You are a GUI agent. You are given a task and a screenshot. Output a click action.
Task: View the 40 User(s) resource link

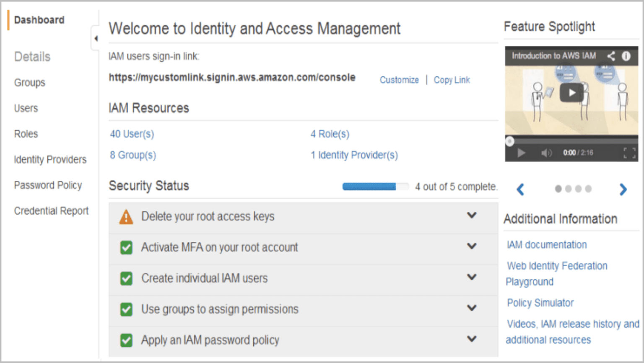[x=131, y=134]
